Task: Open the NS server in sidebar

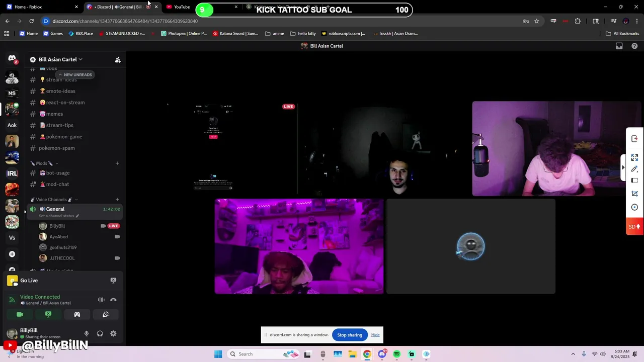Action: [12, 93]
